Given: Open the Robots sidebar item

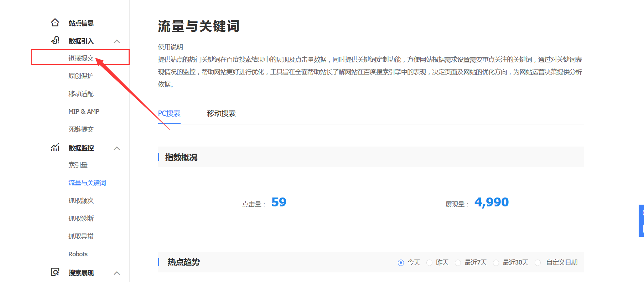Looking at the screenshot, I should (x=78, y=254).
